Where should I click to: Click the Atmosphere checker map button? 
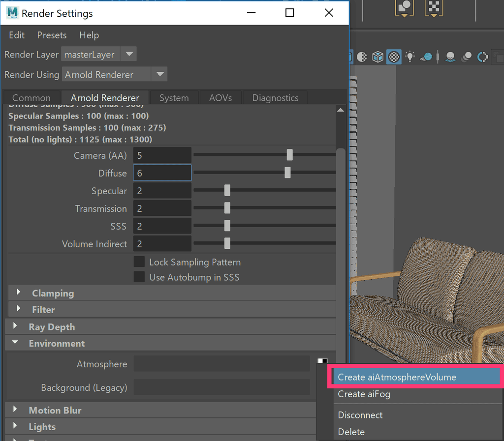click(322, 361)
